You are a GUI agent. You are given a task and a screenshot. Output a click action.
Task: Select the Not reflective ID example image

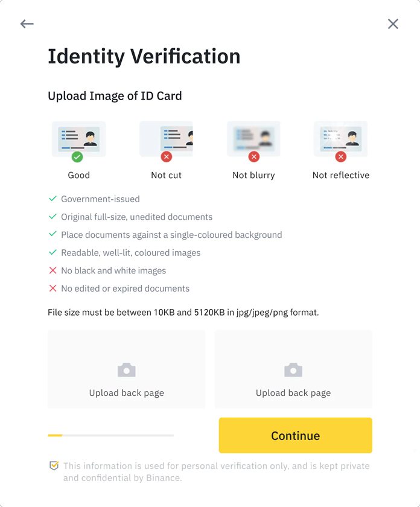point(341,138)
